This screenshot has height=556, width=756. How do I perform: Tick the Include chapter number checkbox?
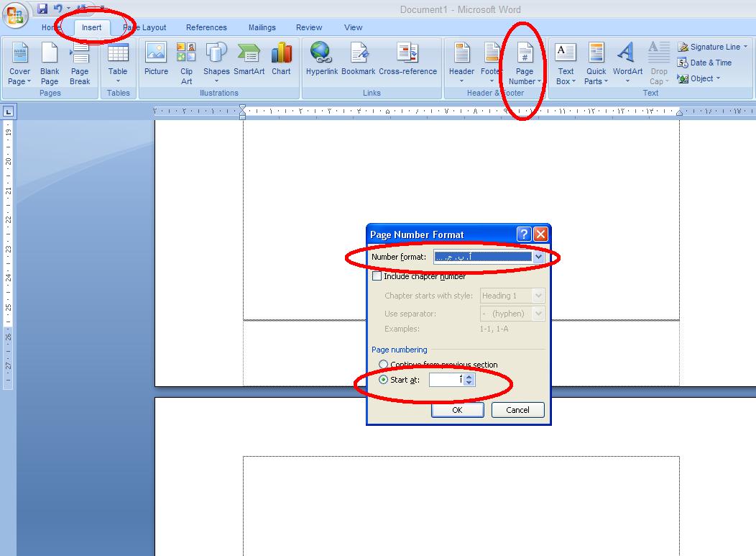[377, 276]
